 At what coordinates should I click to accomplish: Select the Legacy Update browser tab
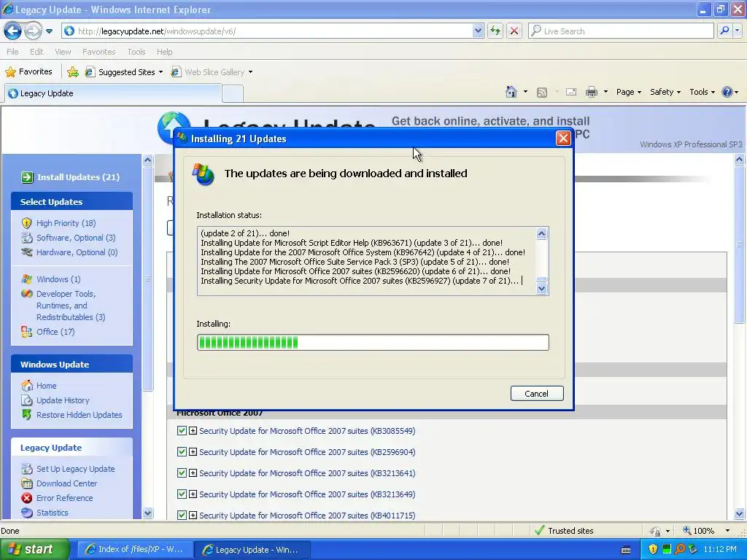coord(113,93)
